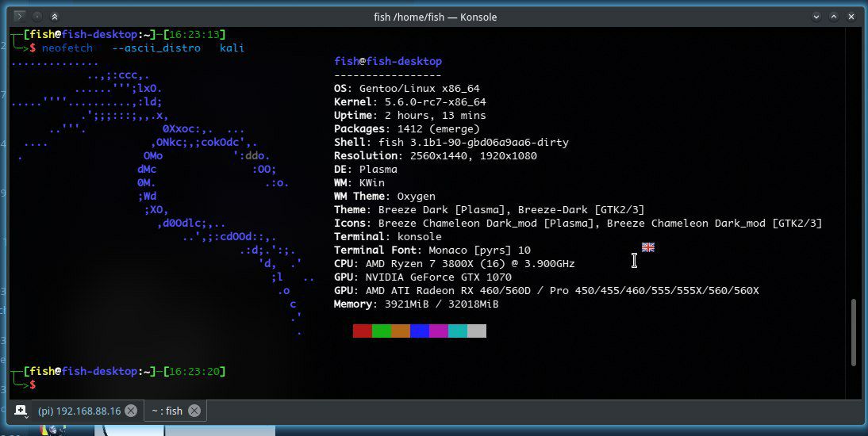Click the 'DE: Plasma' line
This screenshot has width=868, height=436.
pyautogui.click(x=365, y=170)
